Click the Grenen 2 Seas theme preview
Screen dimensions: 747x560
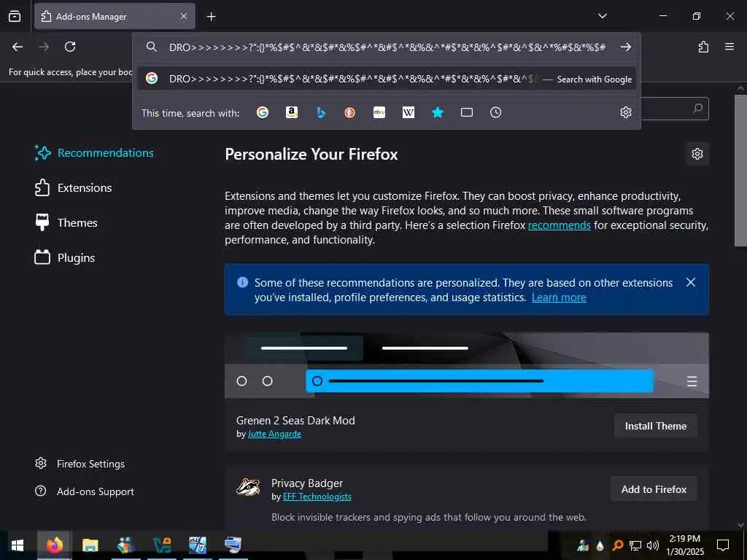467,365
